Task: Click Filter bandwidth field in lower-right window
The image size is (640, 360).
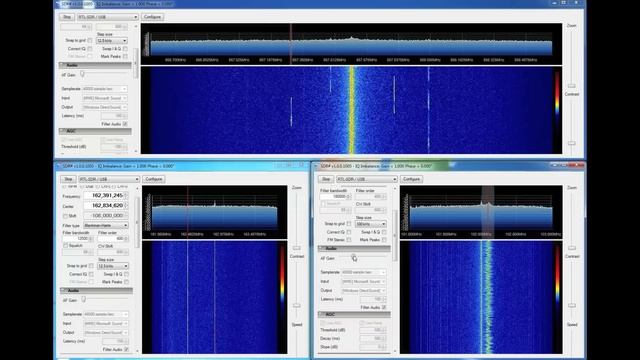Action: 336,196
